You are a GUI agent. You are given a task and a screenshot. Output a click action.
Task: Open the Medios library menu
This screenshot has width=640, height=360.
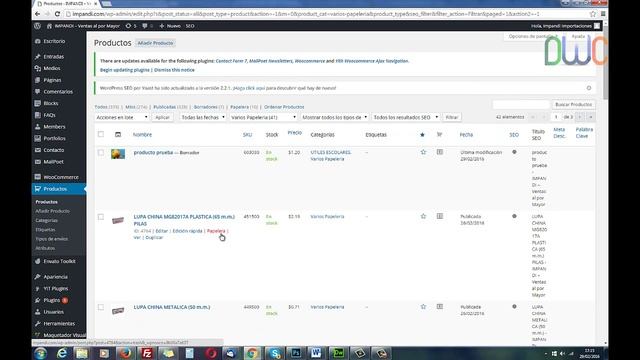pyautogui.click(x=52, y=68)
